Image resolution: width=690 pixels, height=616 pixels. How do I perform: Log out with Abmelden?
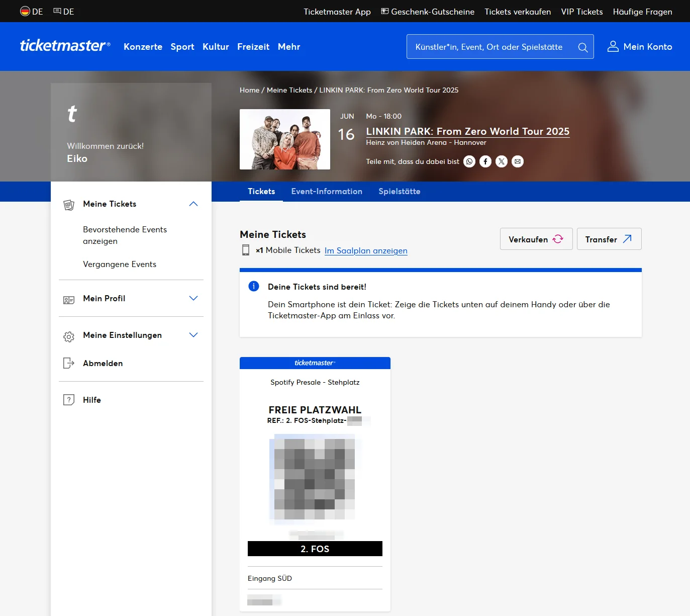(103, 363)
